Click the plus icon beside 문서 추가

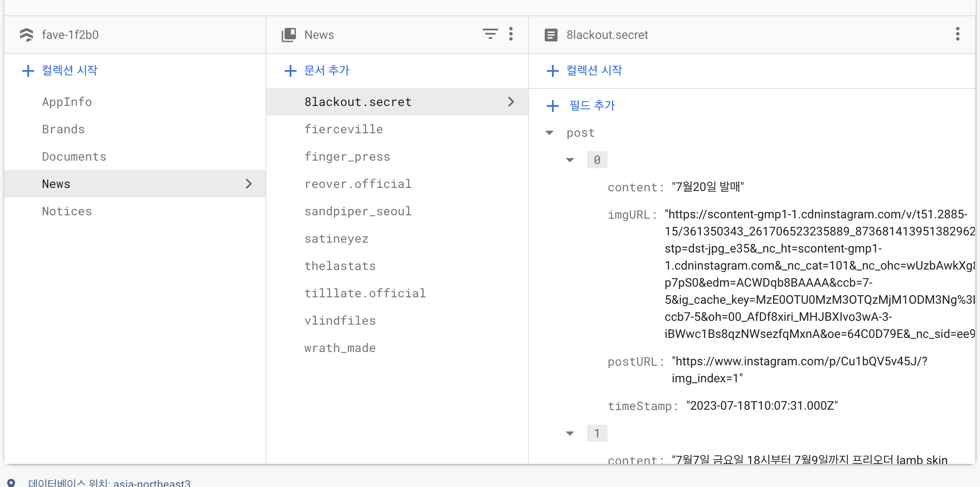coord(290,70)
